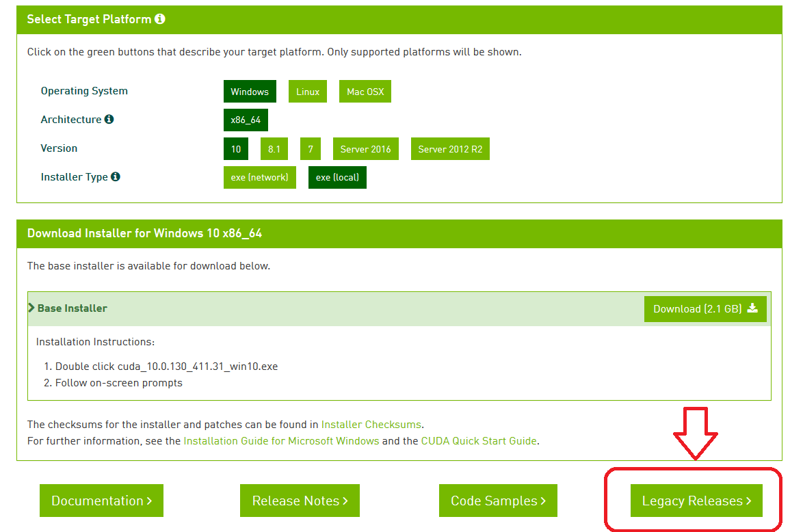Open CUDA Quick Start Guide link
Screen dimensions: 790x532
(x=479, y=441)
